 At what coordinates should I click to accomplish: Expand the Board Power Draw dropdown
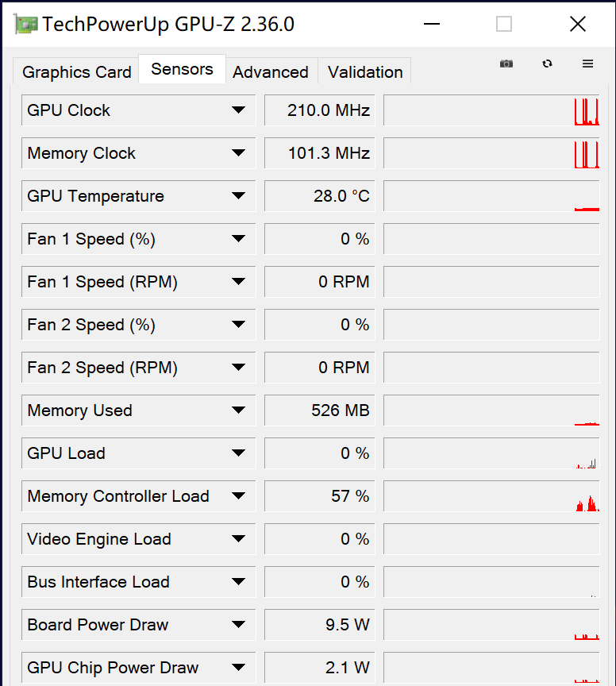click(239, 624)
